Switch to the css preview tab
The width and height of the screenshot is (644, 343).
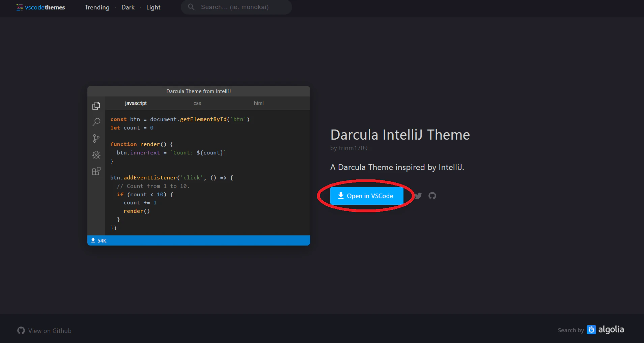click(x=197, y=103)
